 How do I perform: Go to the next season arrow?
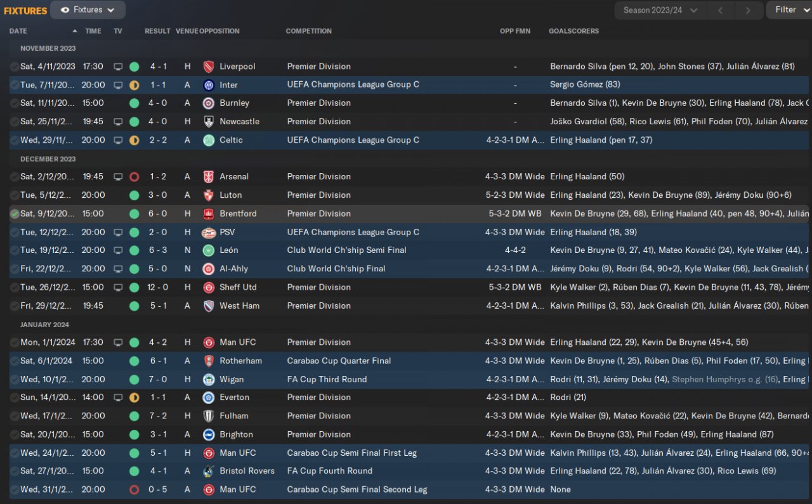[x=748, y=10]
